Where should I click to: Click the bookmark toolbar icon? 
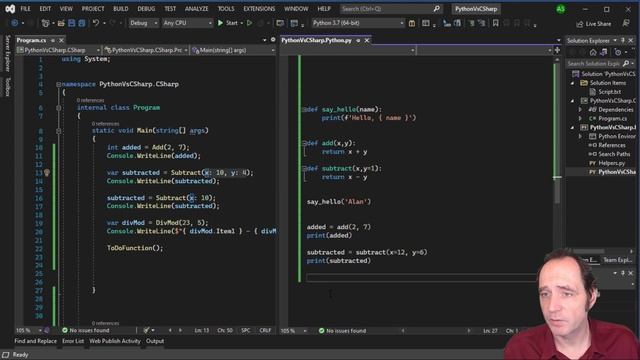click(x=496, y=23)
